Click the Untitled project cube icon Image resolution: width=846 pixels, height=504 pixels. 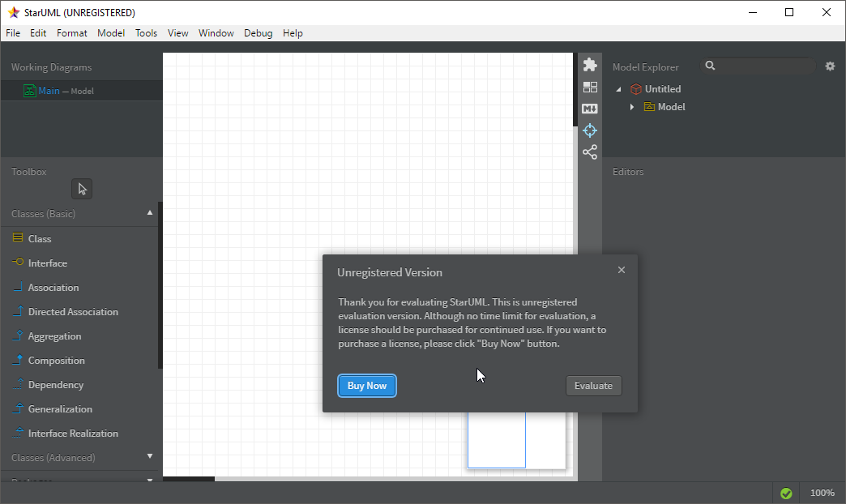point(636,89)
